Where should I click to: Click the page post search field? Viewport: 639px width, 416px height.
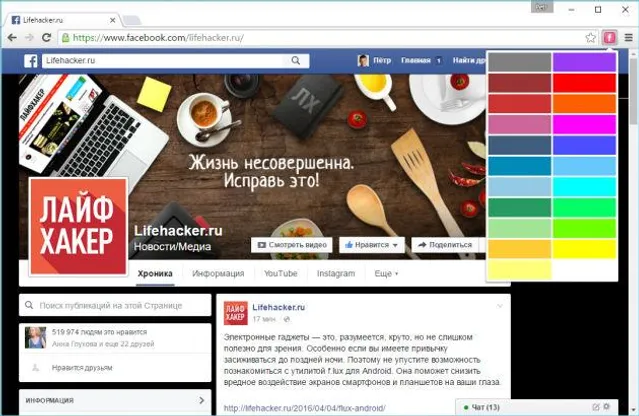pyautogui.click(x=115, y=305)
